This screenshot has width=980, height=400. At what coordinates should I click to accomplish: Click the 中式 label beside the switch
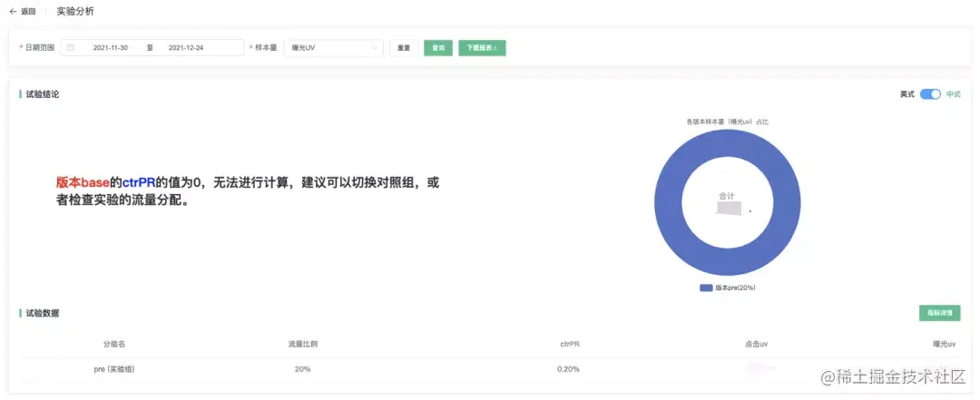coord(953,94)
